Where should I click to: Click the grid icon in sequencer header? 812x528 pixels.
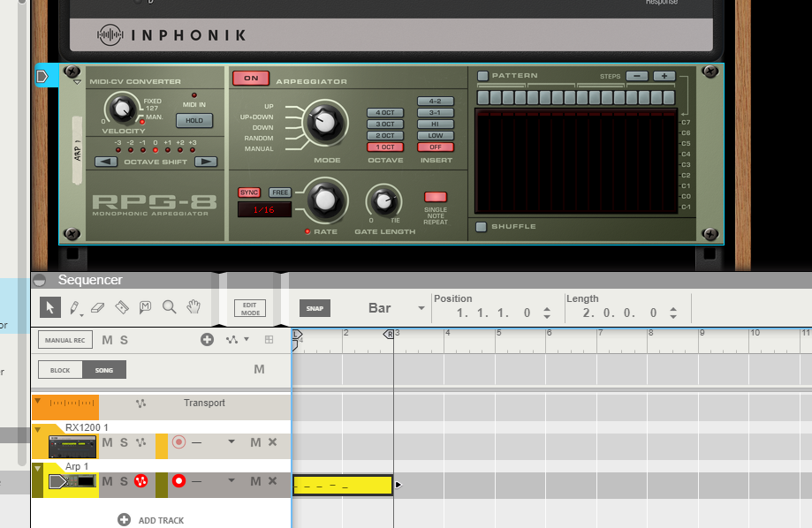tap(269, 340)
